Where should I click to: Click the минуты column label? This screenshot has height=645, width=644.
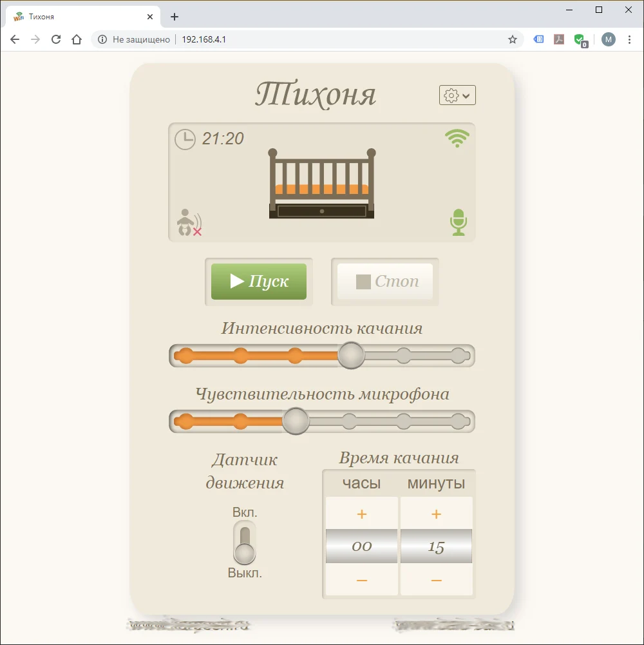[437, 483]
